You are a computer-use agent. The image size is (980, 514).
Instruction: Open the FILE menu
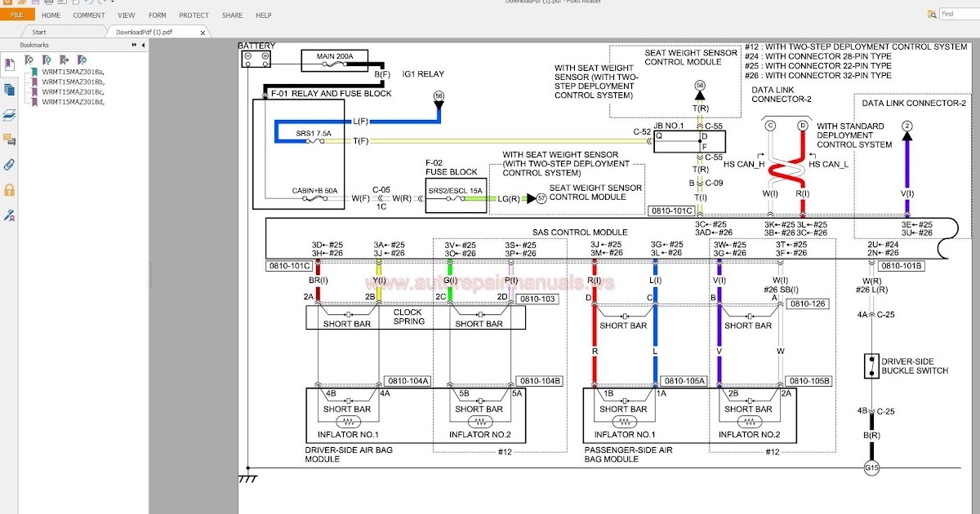click(16, 15)
